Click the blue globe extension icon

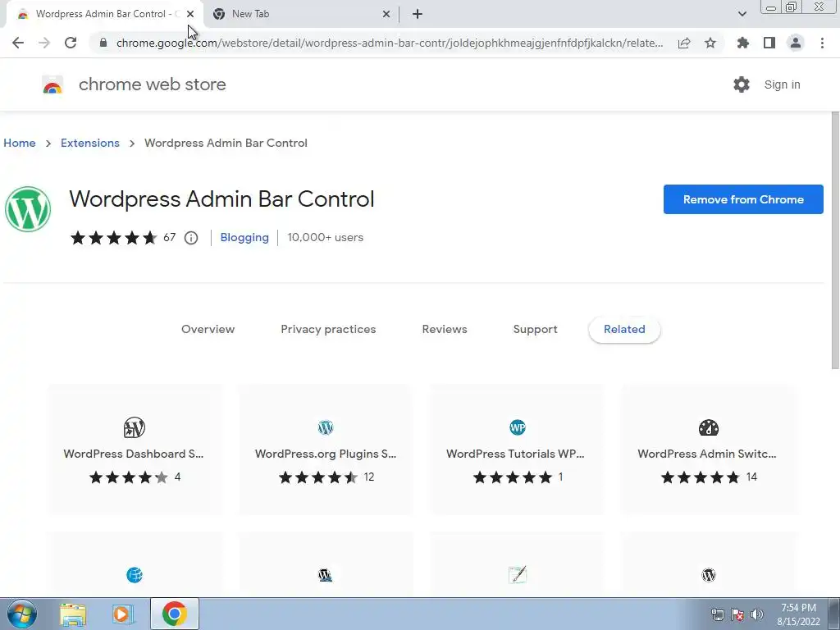point(135,575)
